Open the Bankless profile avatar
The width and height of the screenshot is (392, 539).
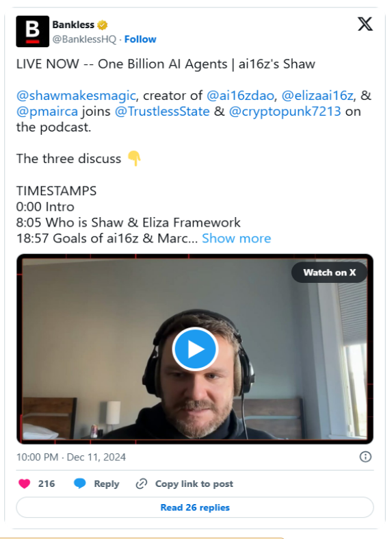[33, 32]
